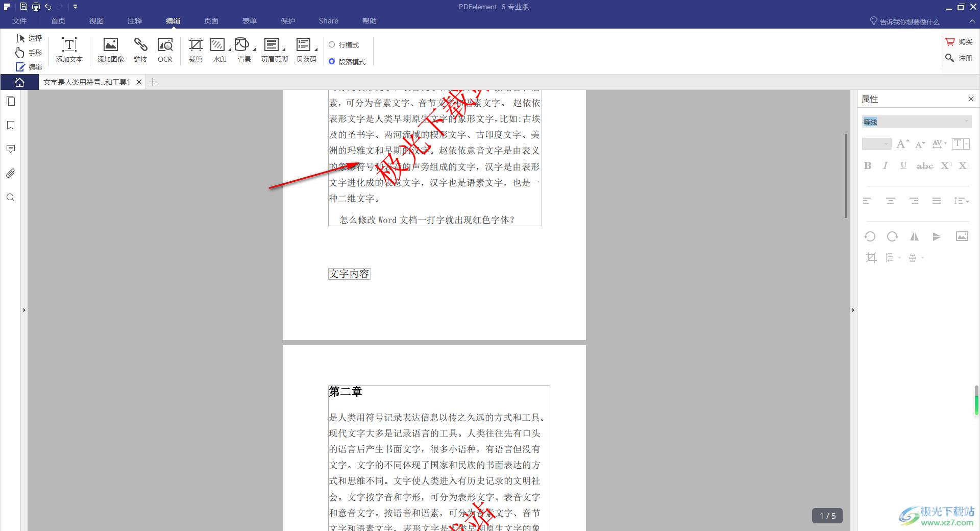Expand the left sidebar panel arrow

tap(24, 310)
